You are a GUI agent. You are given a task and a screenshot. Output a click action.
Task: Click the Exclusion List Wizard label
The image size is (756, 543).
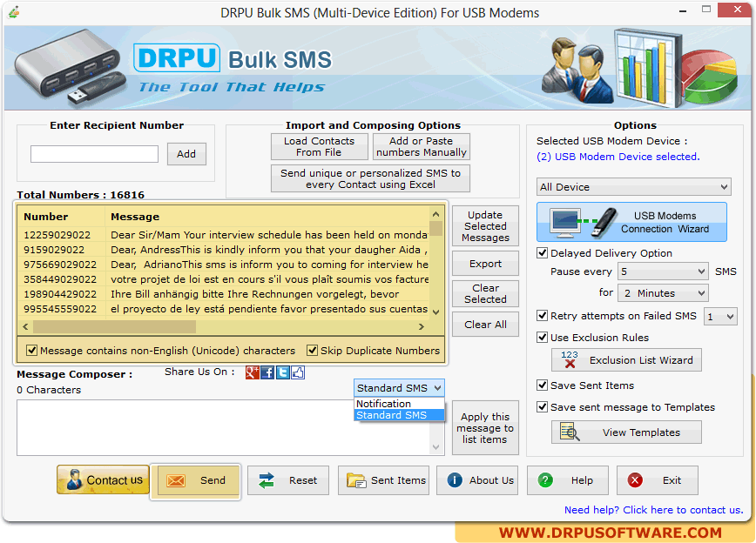(x=641, y=360)
